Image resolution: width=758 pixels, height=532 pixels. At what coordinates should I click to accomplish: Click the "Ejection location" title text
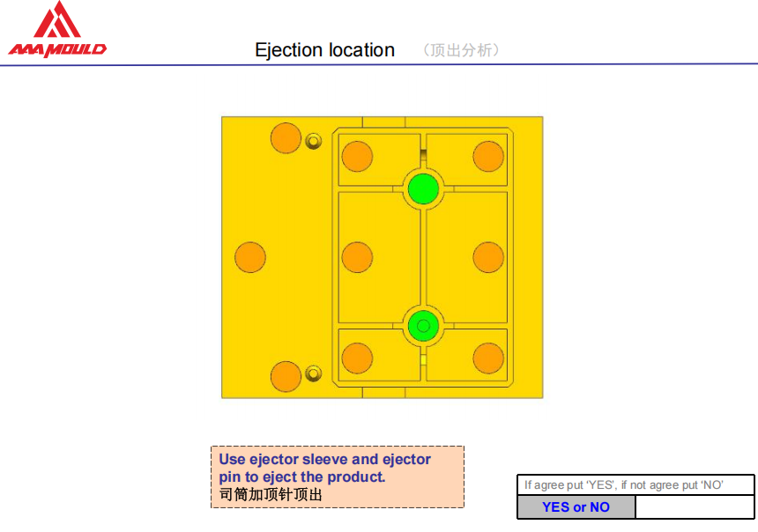coord(324,50)
